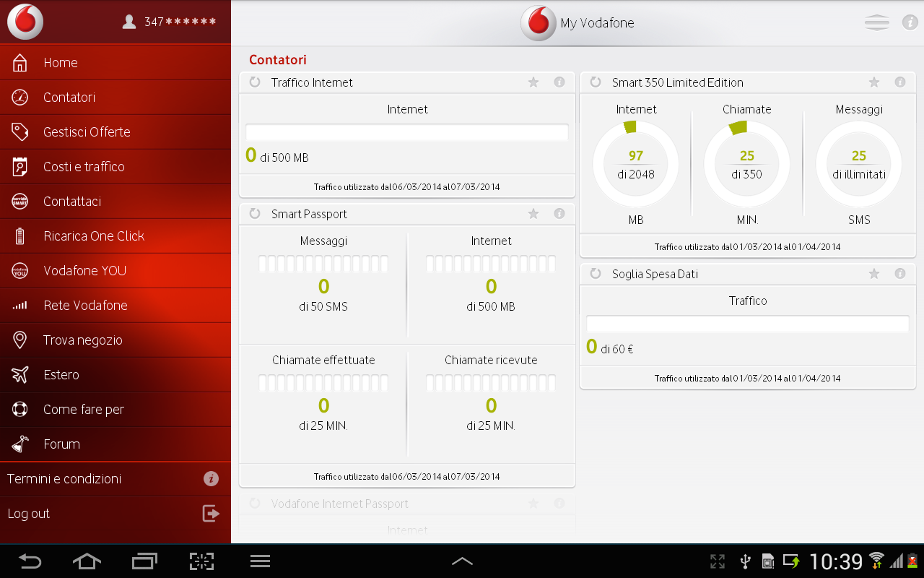Tap the info icon in top header
Screen dimensions: 924x578
pyautogui.click(x=910, y=22)
